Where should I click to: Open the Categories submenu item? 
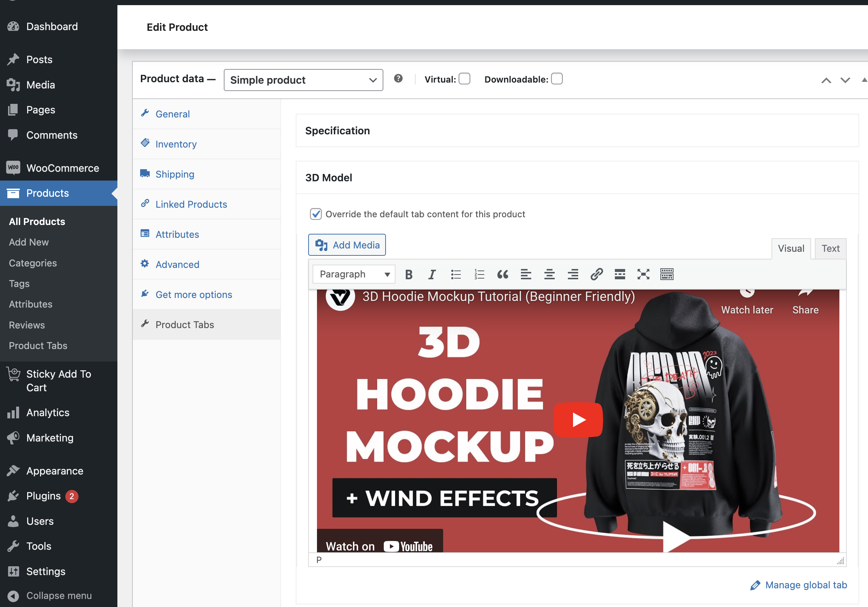click(x=33, y=263)
